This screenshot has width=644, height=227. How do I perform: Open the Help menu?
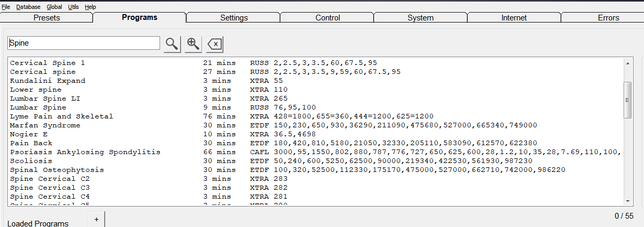(91, 7)
